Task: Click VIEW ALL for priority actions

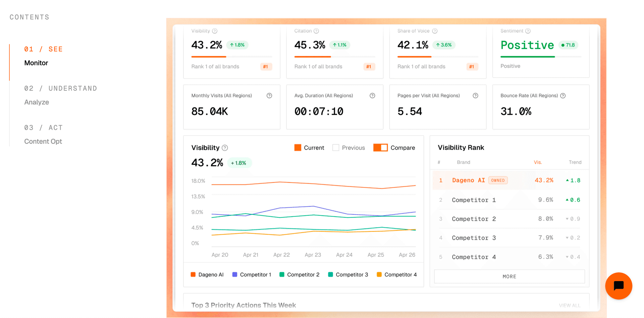Action: point(570,305)
